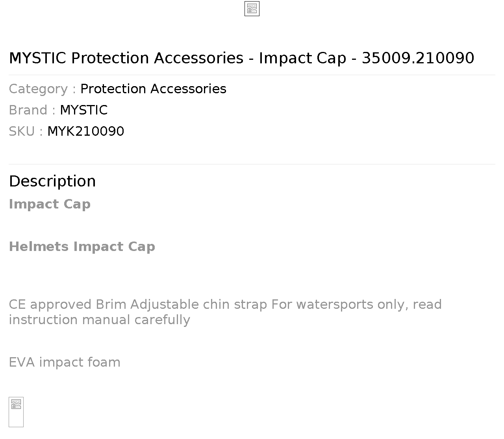
Task: Open the broken product image below description
Action: 16,412
